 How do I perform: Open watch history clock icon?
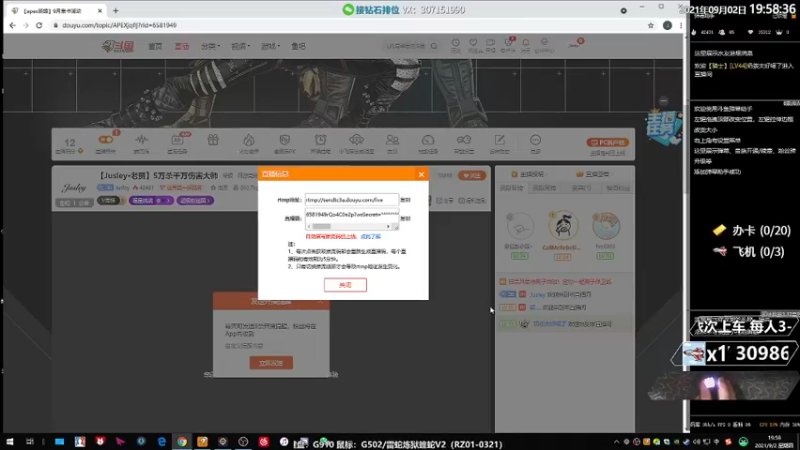(456, 45)
